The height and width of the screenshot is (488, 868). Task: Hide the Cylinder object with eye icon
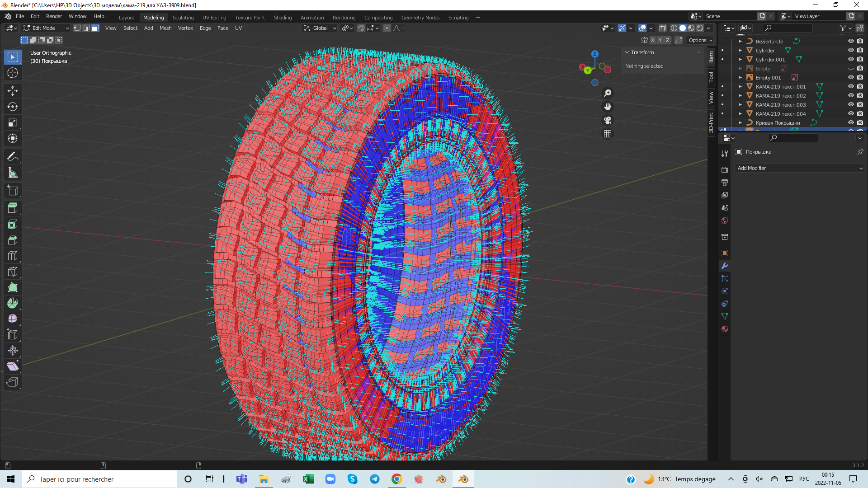coord(850,50)
